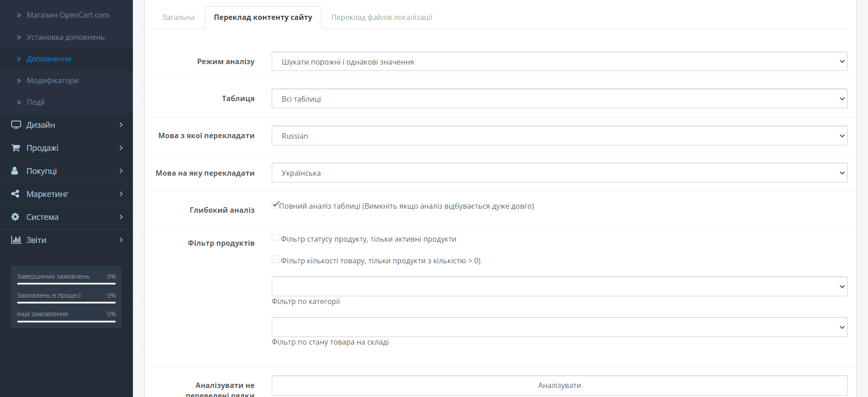The width and height of the screenshot is (868, 397).
Task: Open the Режим аналізу dropdown
Action: point(559,61)
